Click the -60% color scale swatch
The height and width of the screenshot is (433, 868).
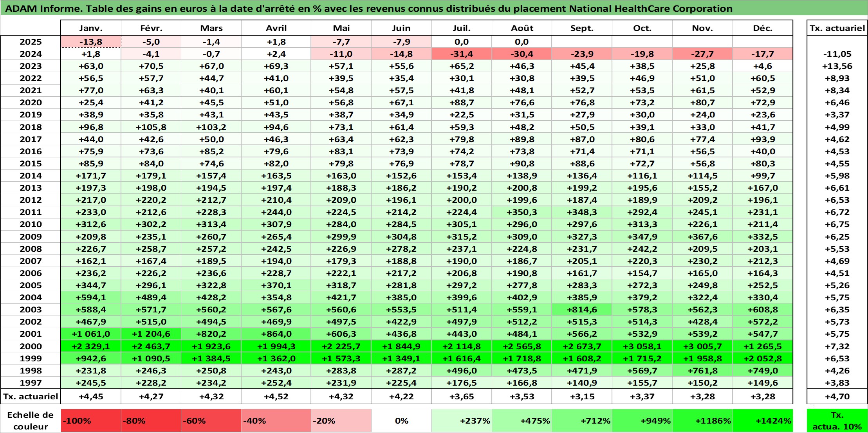[x=211, y=421]
